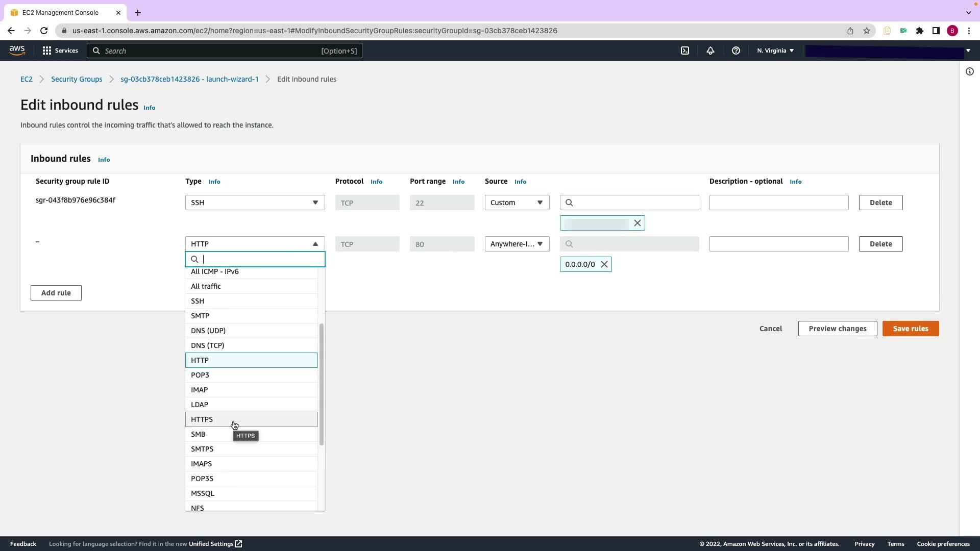Open AWS CloudShell icon in top bar

[x=685, y=51]
